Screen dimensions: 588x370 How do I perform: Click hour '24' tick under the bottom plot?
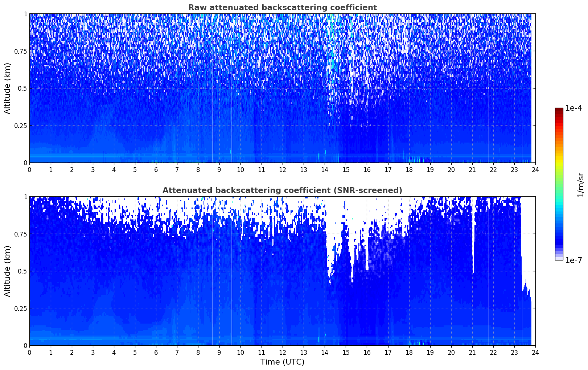(x=535, y=352)
